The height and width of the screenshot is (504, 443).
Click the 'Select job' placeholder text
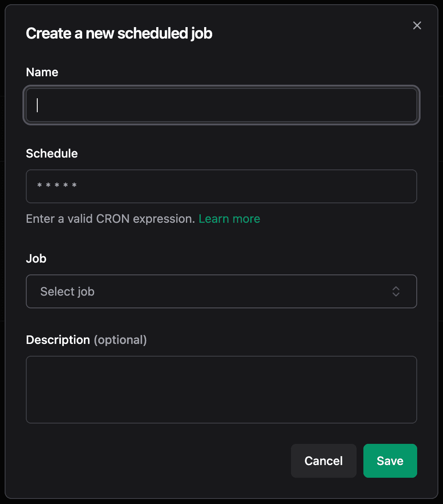pyautogui.click(x=67, y=292)
